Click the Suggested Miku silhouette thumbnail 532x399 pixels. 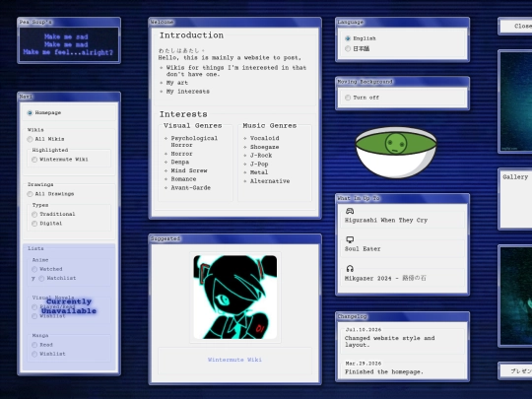[235, 298]
